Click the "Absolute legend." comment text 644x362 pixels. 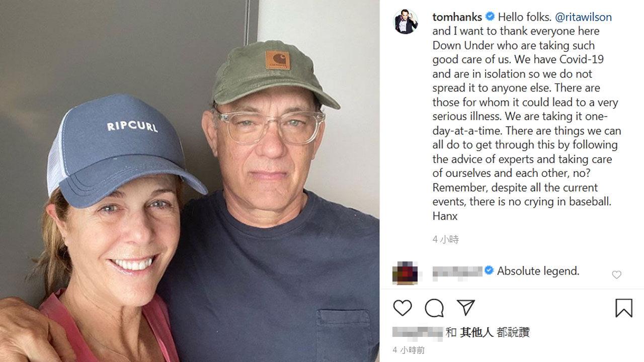tap(538, 271)
